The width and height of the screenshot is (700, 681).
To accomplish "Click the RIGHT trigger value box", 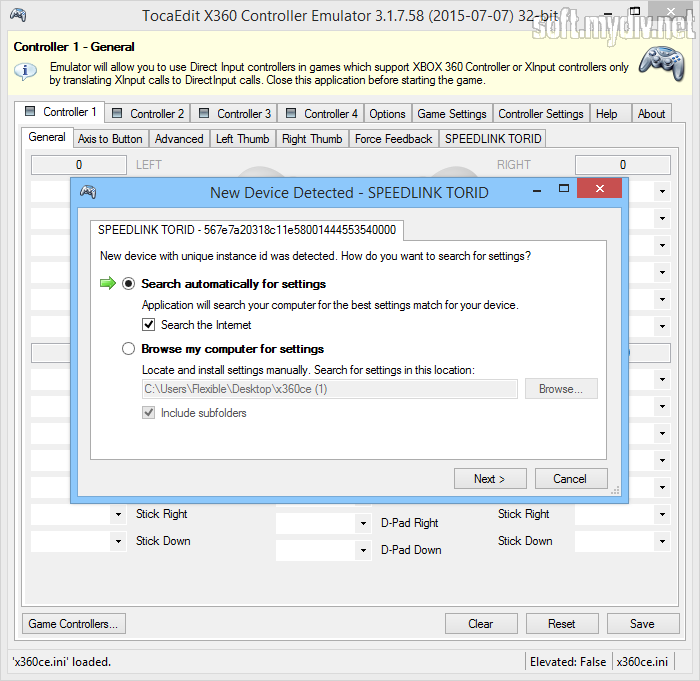I will point(623,165).
